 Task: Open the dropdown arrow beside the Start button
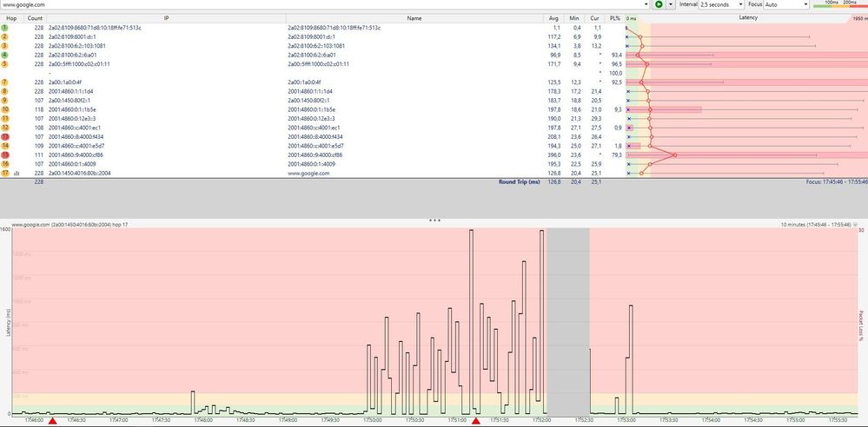pyautogui.click(x=671, y=3)
